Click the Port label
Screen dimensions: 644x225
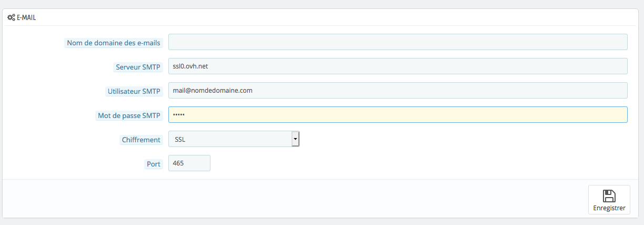pyautogui.click(x=154, y=164)
